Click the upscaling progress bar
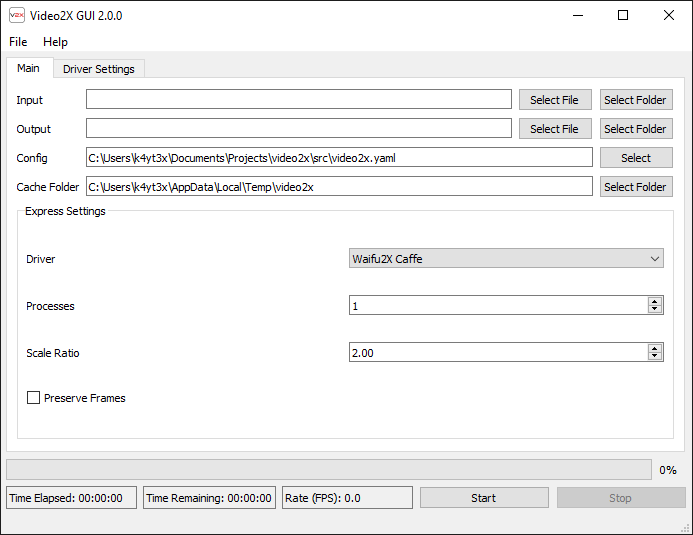Image resolution: width=693 pixels, height=535 pixels. [329, 469]
